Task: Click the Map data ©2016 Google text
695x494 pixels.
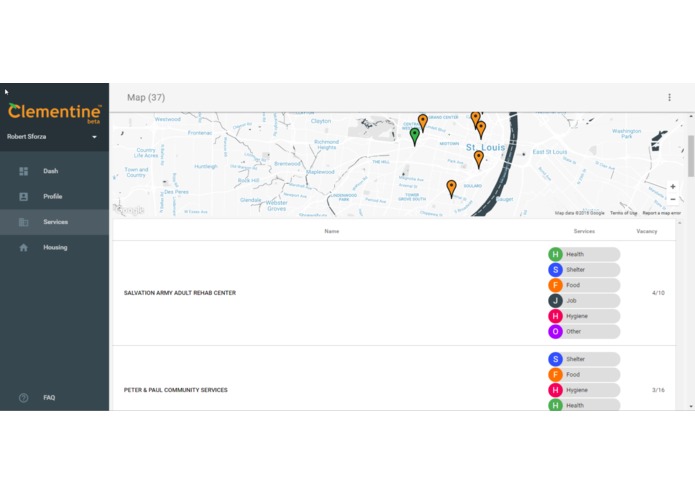Action: coord(579,213)
